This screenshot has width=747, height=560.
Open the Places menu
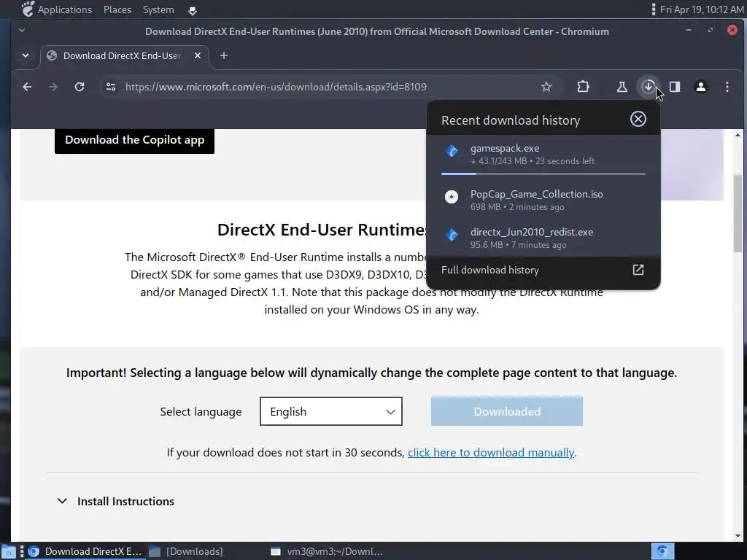117,9
